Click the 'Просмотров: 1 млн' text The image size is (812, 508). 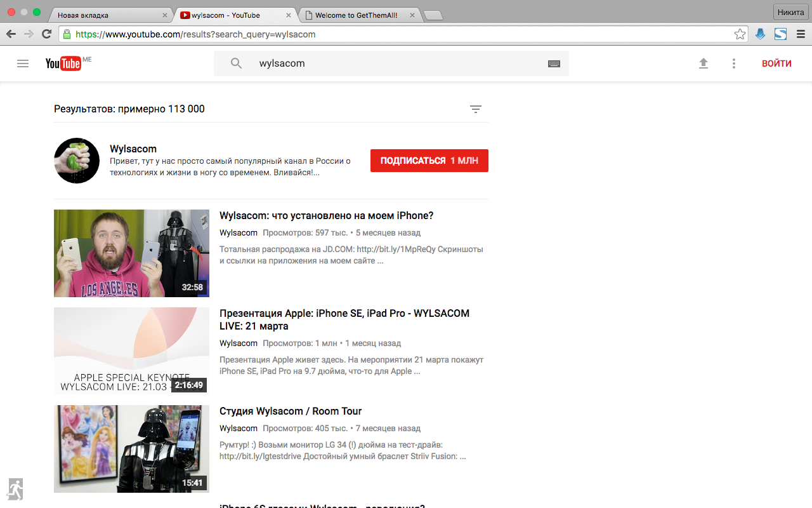coord(300,344)
